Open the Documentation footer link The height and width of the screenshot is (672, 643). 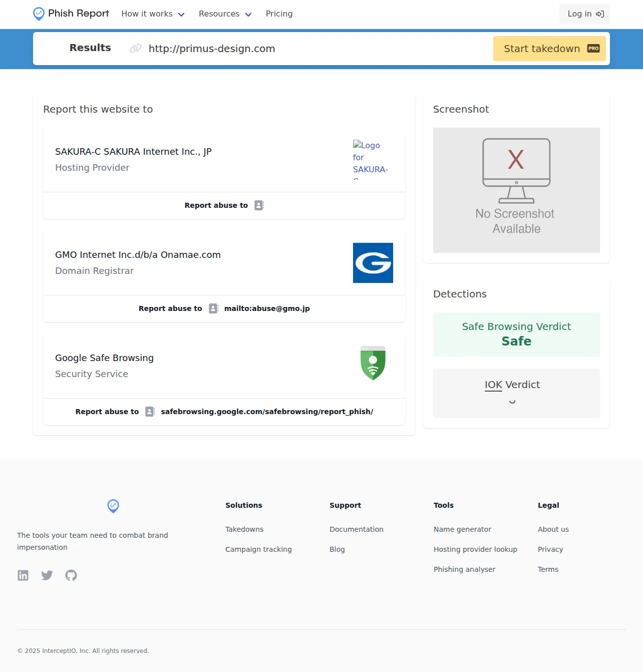click(x=357, y=529)
